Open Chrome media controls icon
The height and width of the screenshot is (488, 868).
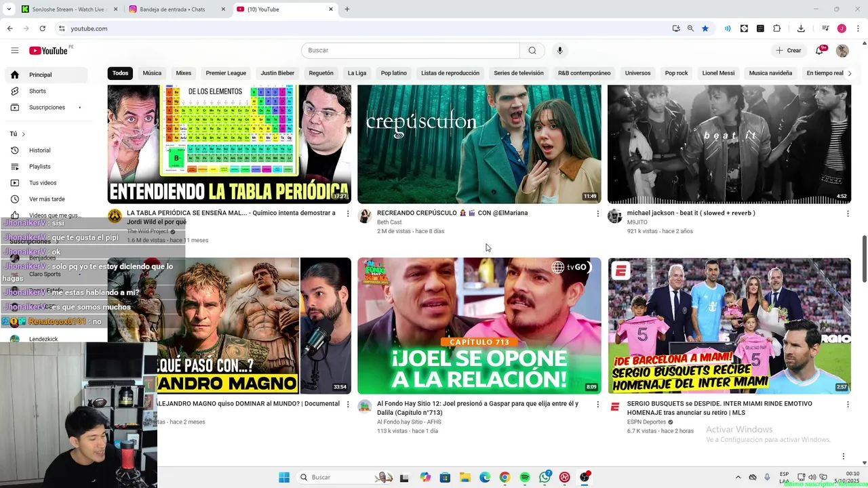tap(825, 28)
